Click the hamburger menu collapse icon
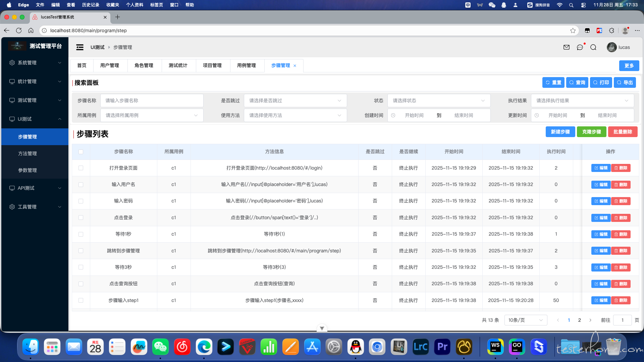 [x=80, y=47]
